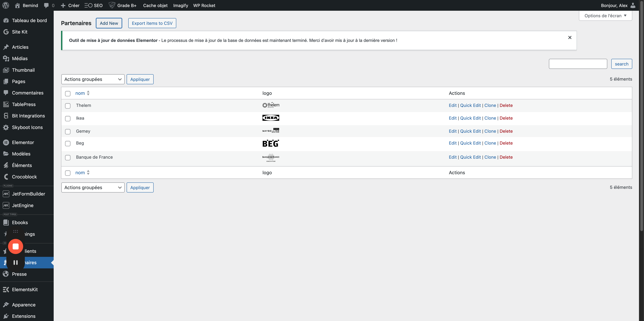Click the Bemind home icon

tap(17, 5)
